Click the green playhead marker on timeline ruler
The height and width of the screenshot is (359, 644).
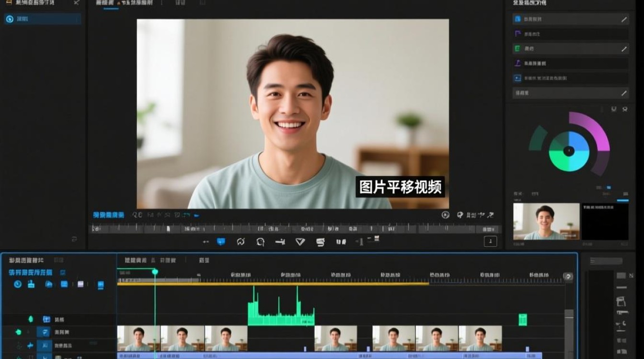click(x=155, y=271)
